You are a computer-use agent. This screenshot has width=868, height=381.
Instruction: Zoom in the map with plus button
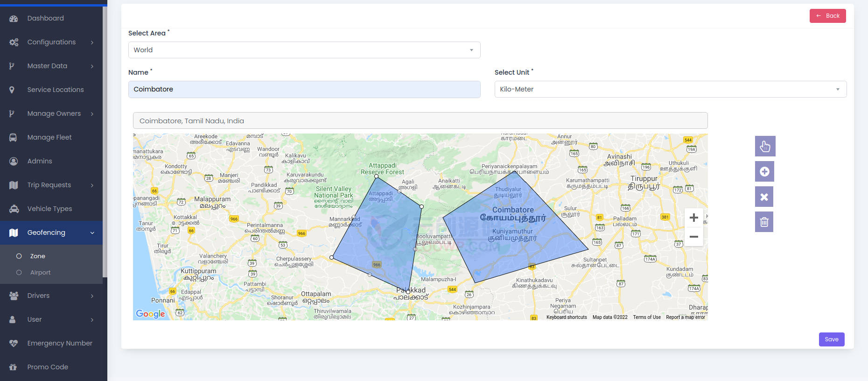click(x=694, y=218)
